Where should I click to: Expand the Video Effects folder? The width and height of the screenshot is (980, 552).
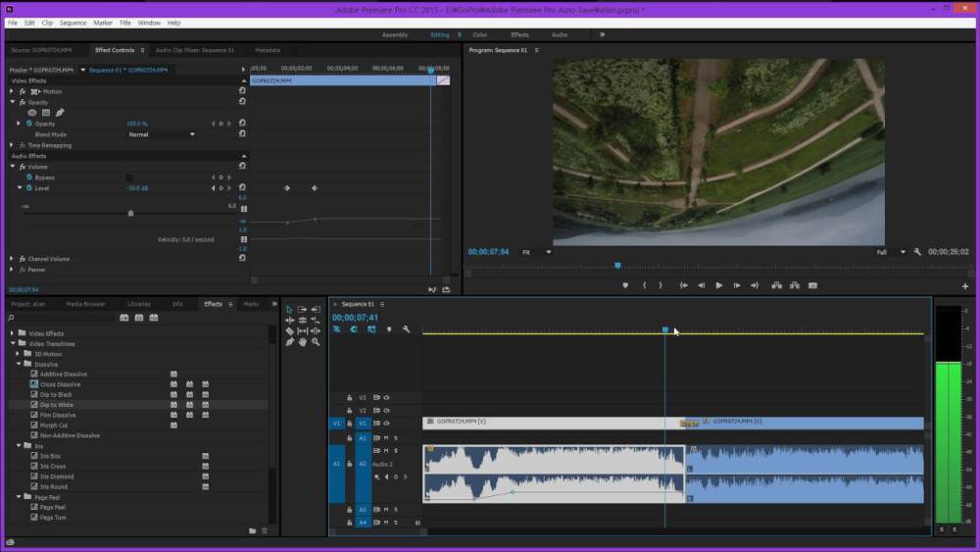pos(13,333)
